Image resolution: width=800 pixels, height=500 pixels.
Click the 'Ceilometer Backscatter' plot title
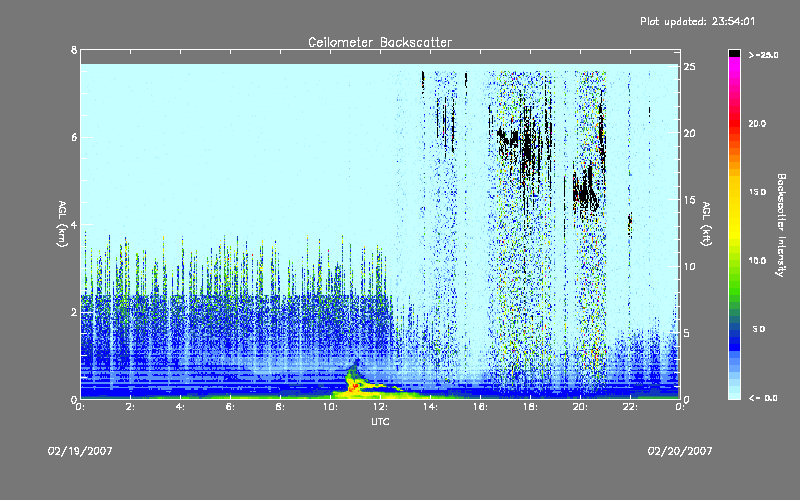pos(380,42)
